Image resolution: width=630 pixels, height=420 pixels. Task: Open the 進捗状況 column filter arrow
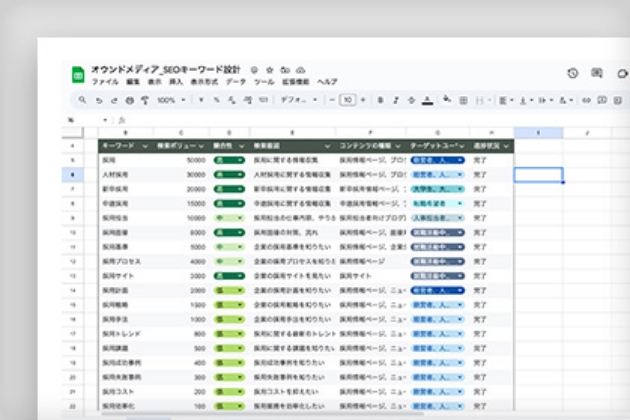(x=506, y=146)
